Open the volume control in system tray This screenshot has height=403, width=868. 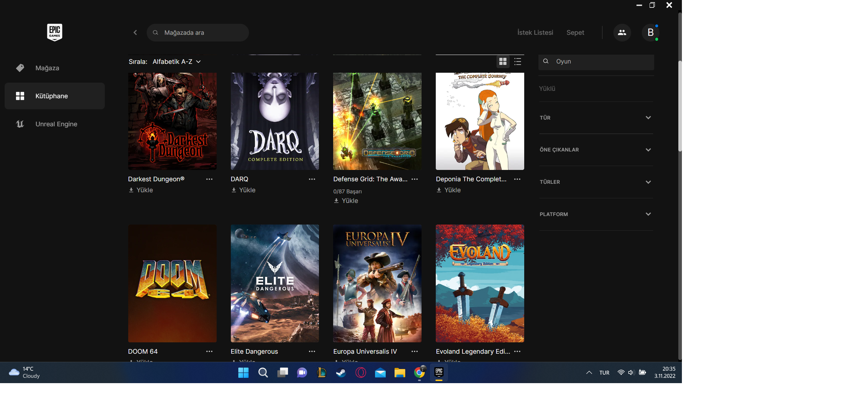pos(631,372)
